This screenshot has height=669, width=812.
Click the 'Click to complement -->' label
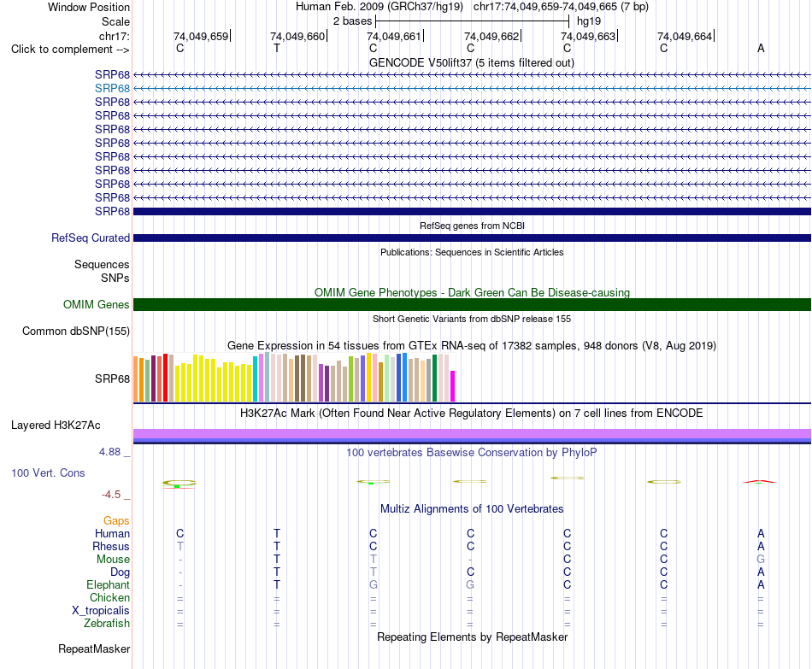pos(70,50)
